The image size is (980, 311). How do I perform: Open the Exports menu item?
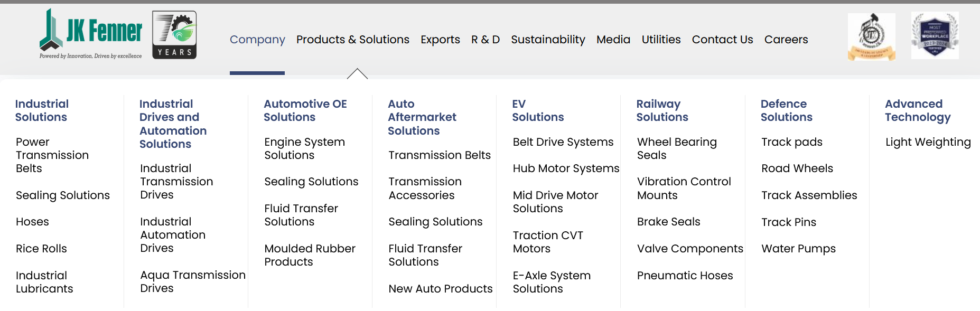click(440, 40)
